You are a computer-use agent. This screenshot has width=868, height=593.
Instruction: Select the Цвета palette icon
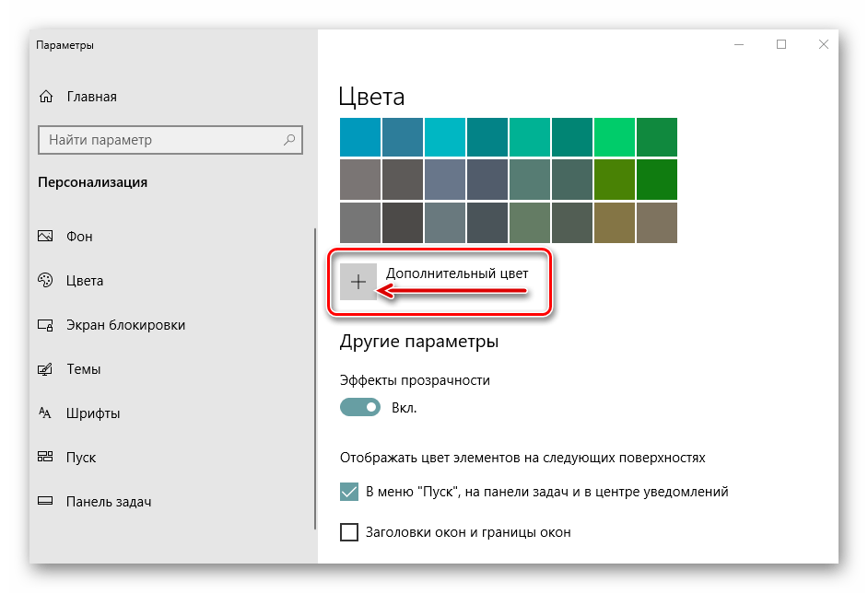coord(45,281)
